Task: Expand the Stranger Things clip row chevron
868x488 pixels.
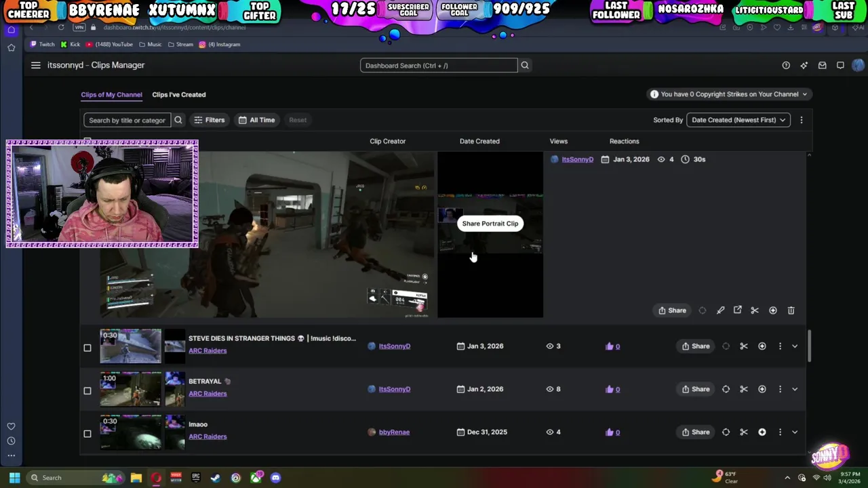Action: 795,346
